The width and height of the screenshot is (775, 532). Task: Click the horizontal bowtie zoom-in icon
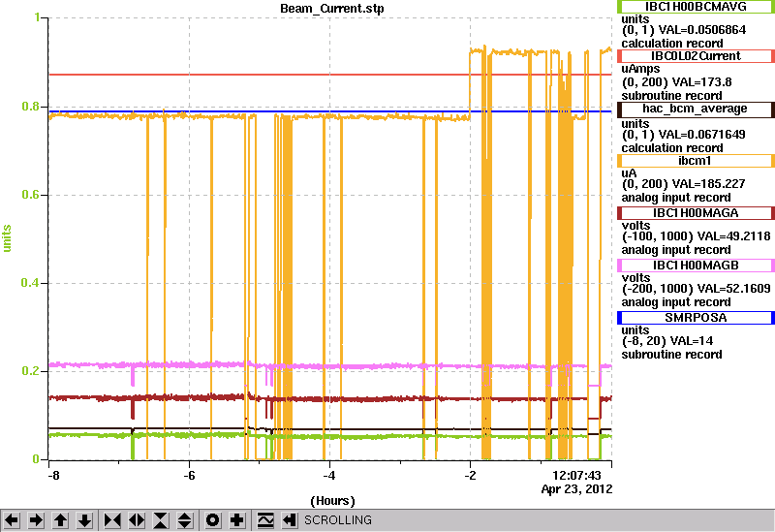pos(112,520)
